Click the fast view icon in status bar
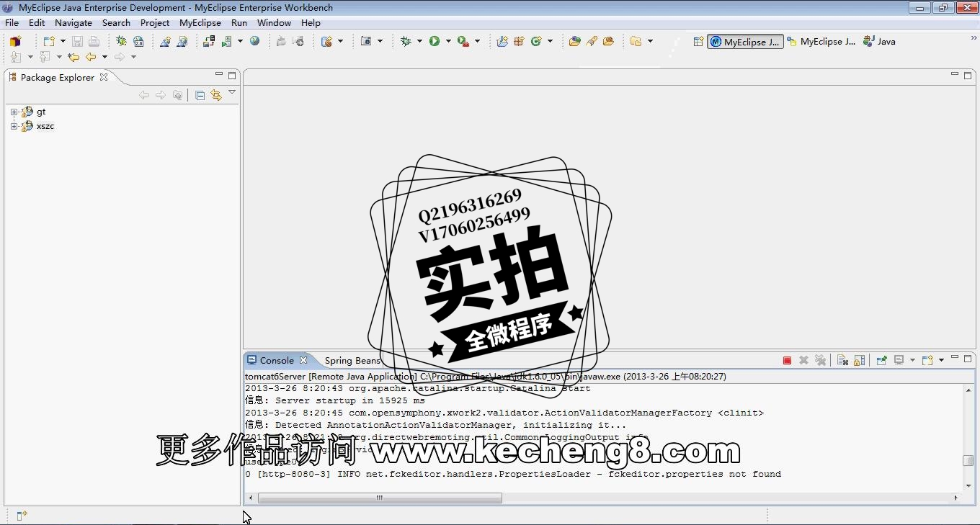 (x=22, y=516)
